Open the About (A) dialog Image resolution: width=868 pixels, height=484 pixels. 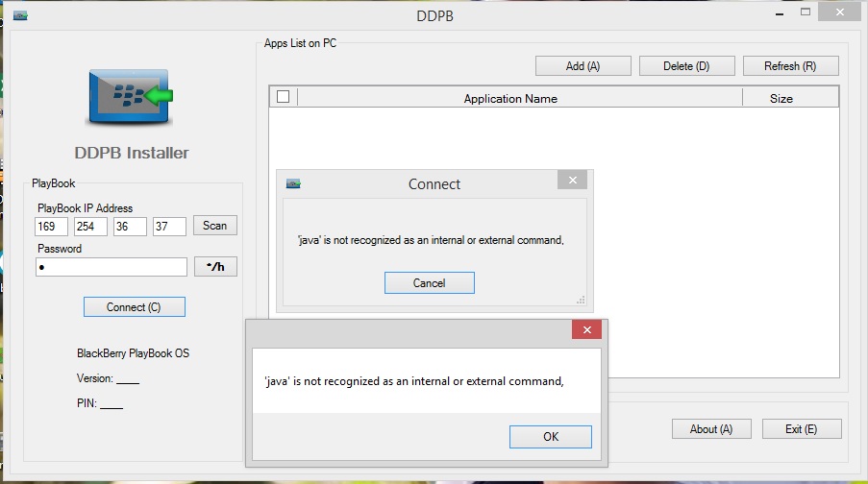[711, 429]
